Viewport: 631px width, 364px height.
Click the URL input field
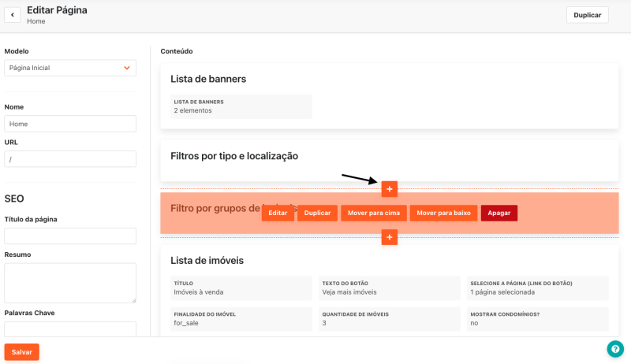click(x=70, y=159)
